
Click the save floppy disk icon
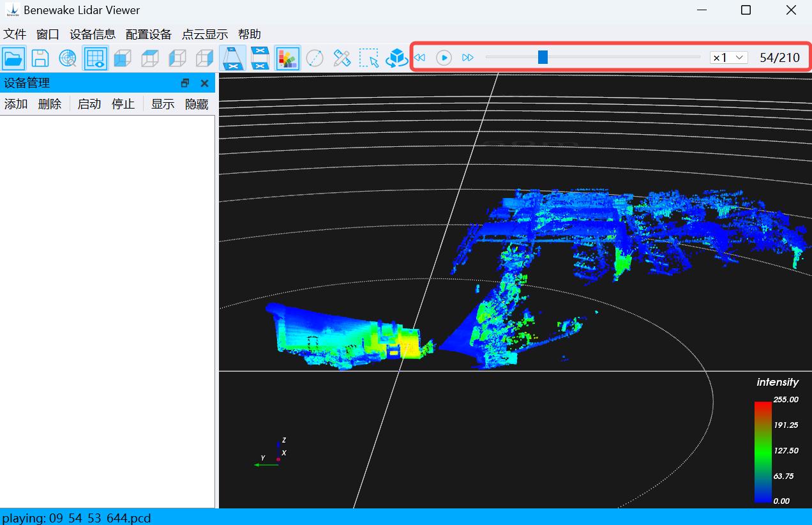tap(40, 58)
